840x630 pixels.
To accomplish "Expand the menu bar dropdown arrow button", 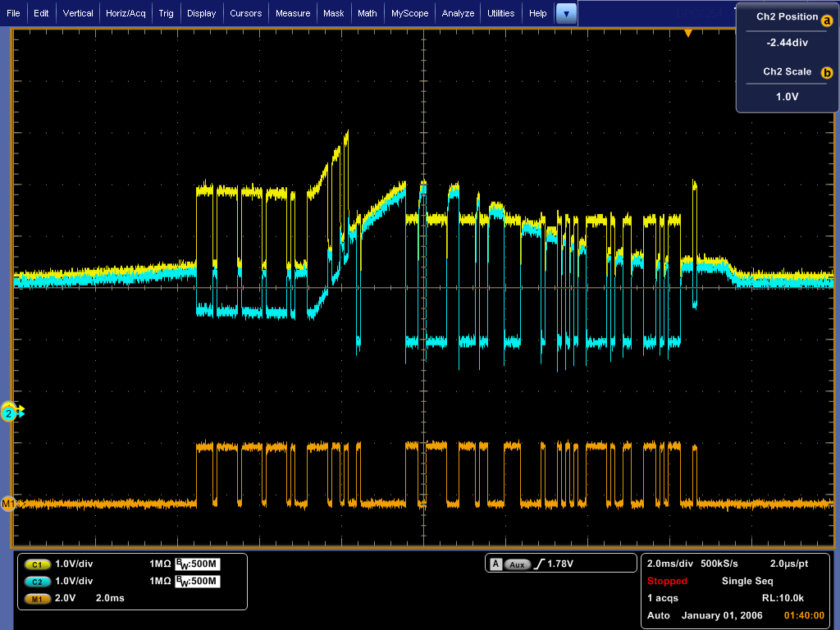I will click(x=566, y=13).
